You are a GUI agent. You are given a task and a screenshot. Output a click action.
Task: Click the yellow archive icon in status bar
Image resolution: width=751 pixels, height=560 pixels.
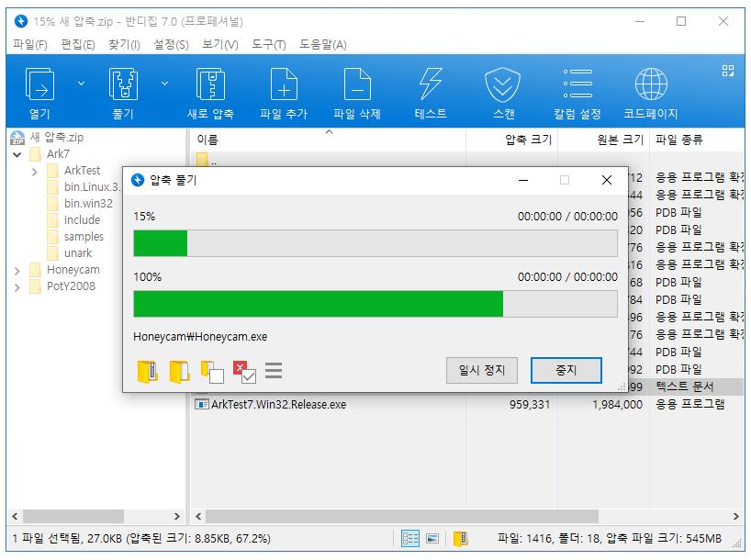pos(461,539)
